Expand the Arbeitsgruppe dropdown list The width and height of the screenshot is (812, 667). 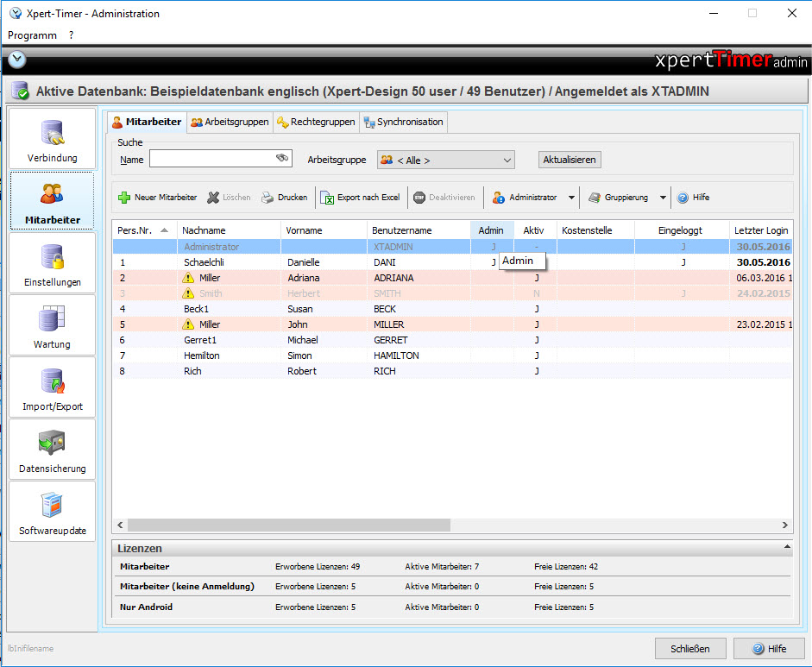(507, 160)
